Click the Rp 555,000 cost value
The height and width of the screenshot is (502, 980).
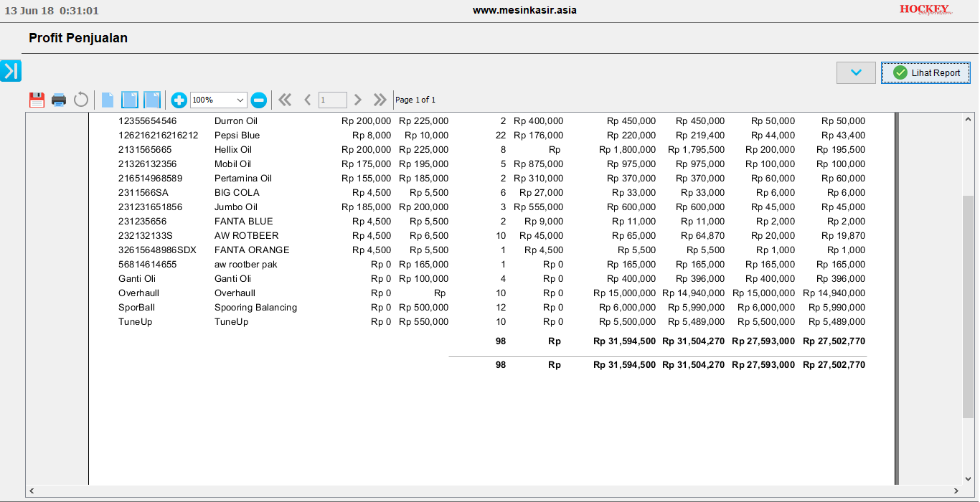(539, 207)
